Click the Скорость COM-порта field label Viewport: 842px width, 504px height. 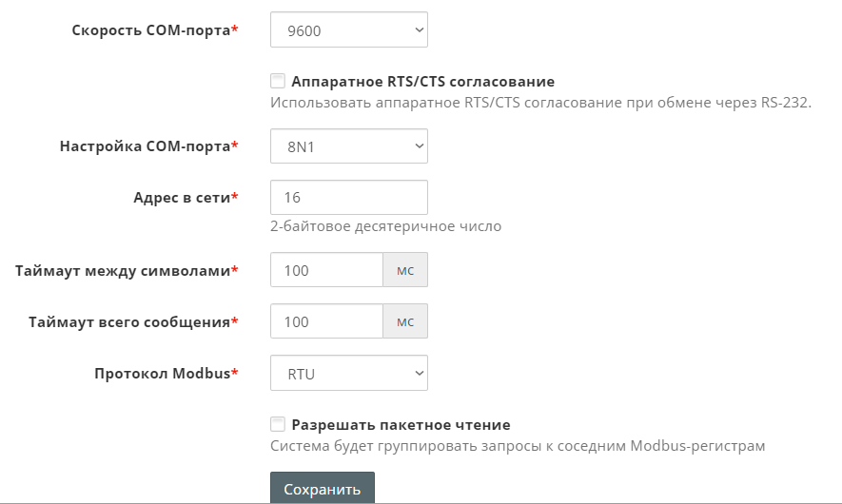151,30
